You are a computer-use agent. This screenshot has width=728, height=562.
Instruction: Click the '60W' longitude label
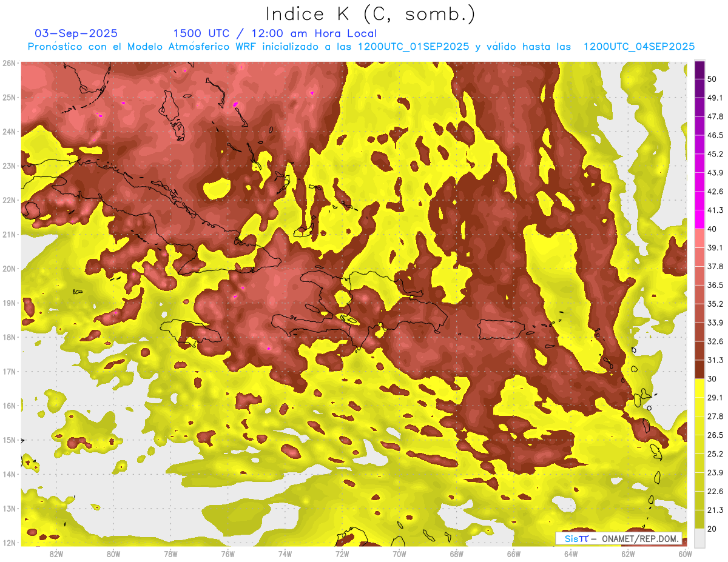point(685,554)
